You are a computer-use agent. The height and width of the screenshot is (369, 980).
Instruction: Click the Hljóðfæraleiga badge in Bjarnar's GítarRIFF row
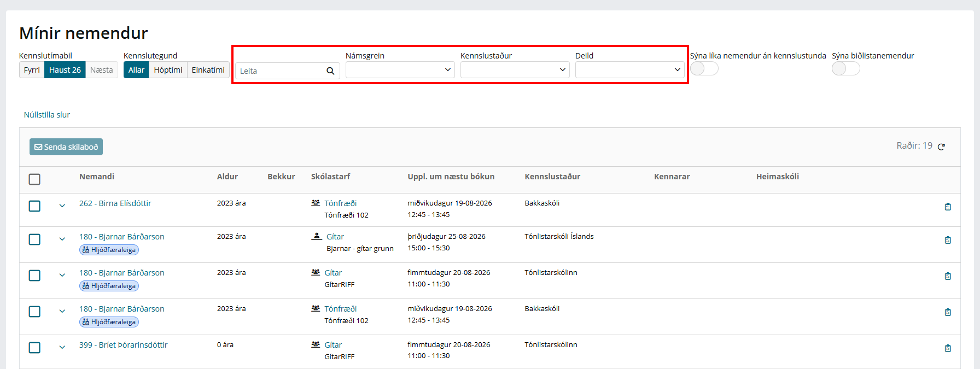[x=109, y=286]
